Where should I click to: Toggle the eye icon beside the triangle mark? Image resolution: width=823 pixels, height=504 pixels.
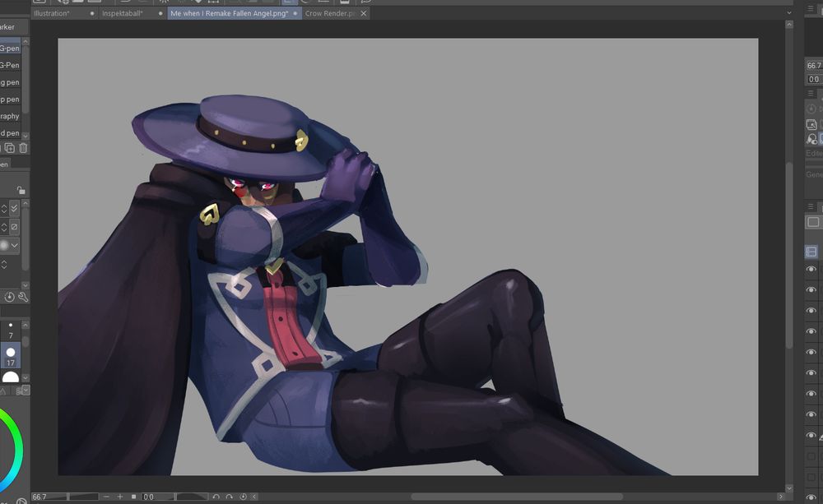click(x=811, y=435)
